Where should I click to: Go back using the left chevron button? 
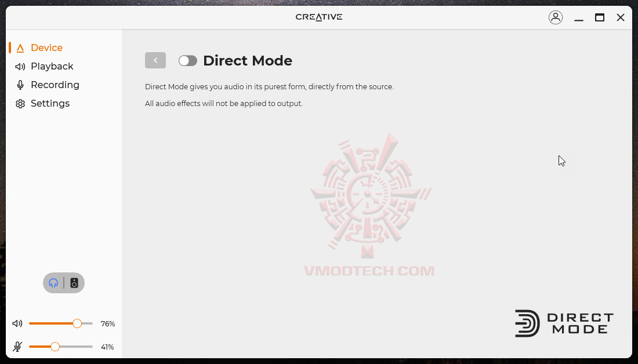point(155,60)
